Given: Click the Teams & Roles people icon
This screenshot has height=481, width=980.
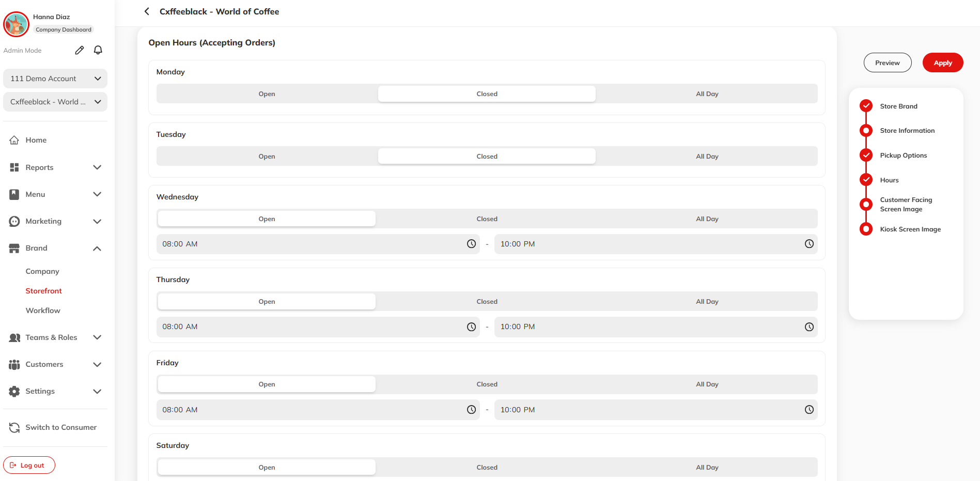Looking at the screenshot, I should point(14,337).
